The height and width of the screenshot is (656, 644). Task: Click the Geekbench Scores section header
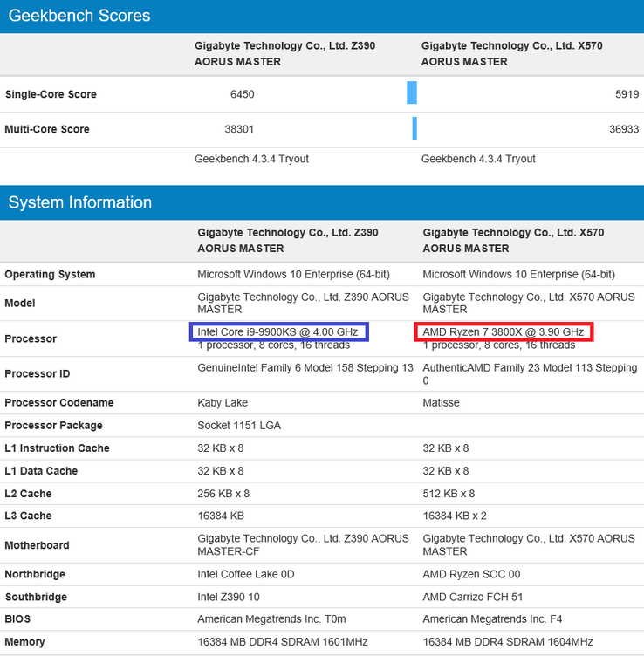pos(79,16)
